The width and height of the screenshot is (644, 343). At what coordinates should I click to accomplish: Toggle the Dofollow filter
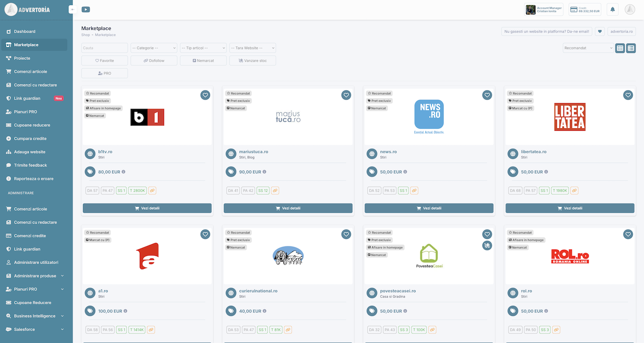click(x=153, y=60)
